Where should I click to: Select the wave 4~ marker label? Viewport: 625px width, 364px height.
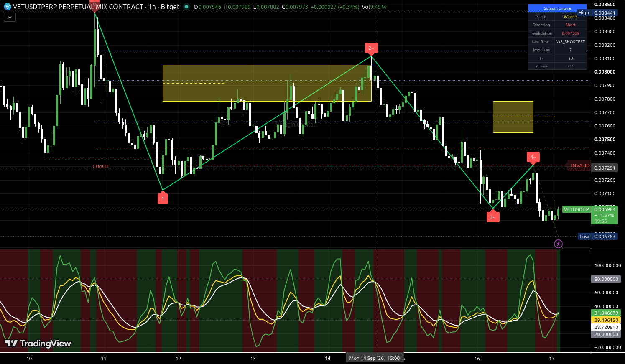click(x=533, y=158)
